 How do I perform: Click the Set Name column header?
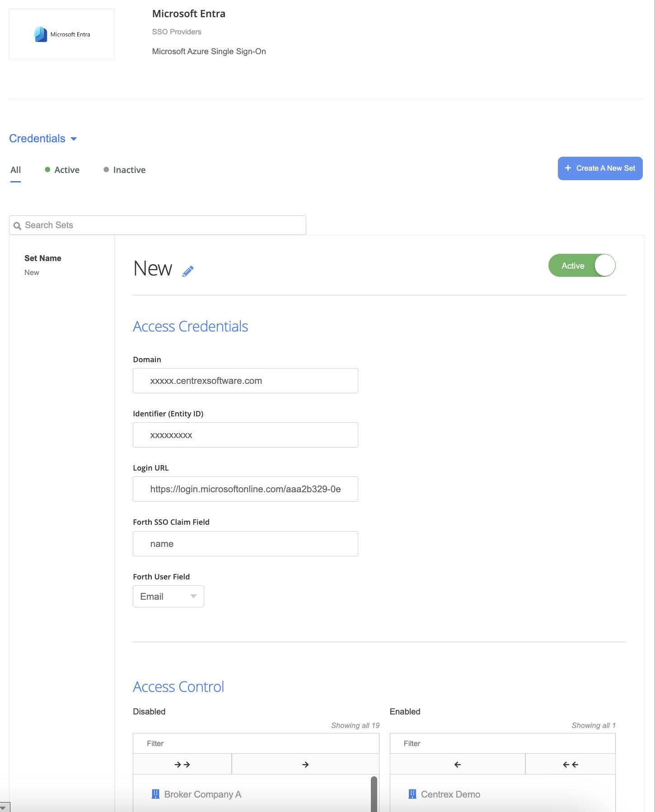point(43,258)
